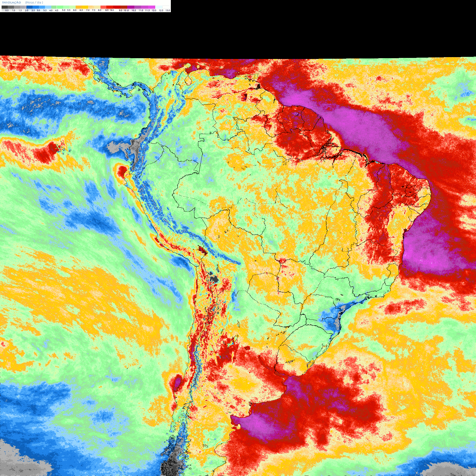This screenshot has height=476, width=476.
Task: Click the '1.0' legend value
Action: pyautogui.click(x=13, y=10)
